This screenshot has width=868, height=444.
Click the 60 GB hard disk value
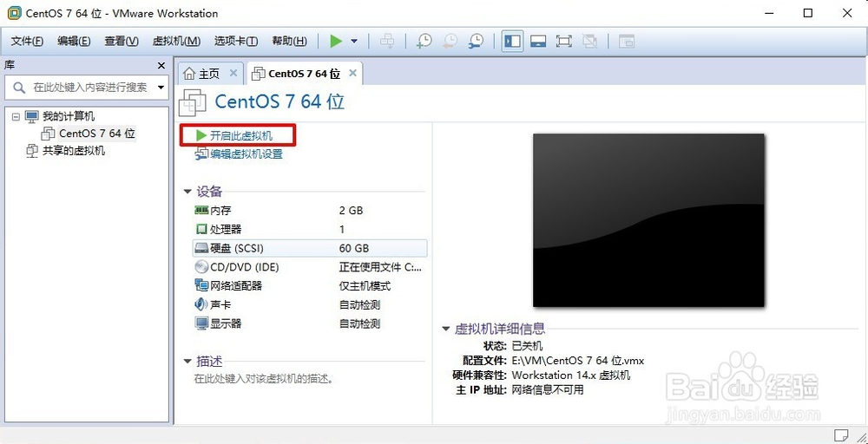pos(354,248)
